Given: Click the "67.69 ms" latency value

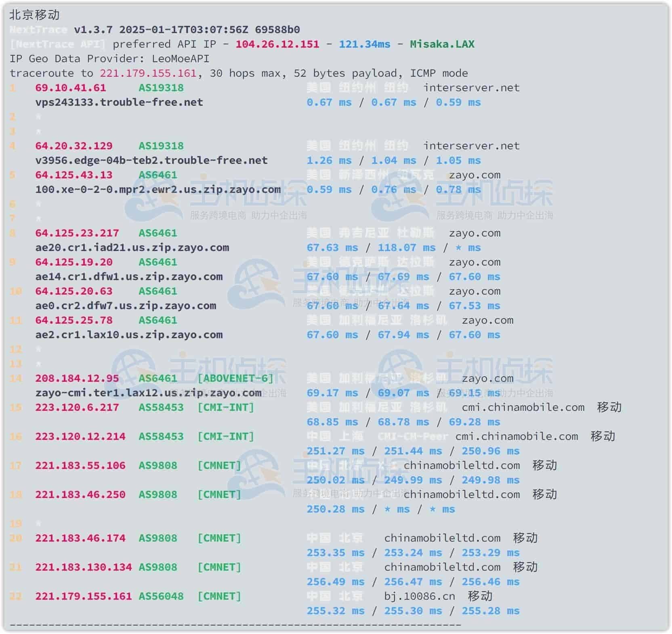Looking at the screenshot, I should (x=403, y=276).
